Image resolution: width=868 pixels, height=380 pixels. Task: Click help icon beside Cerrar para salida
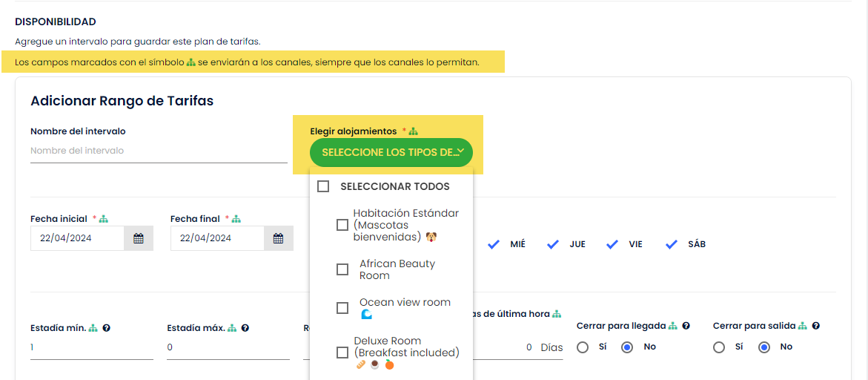tap(815, 326)
